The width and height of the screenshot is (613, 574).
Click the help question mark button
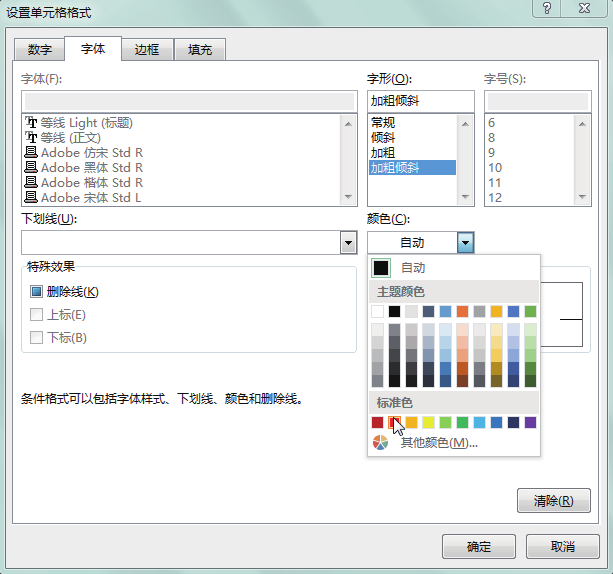pyautogui.click(x=547, y=8)
